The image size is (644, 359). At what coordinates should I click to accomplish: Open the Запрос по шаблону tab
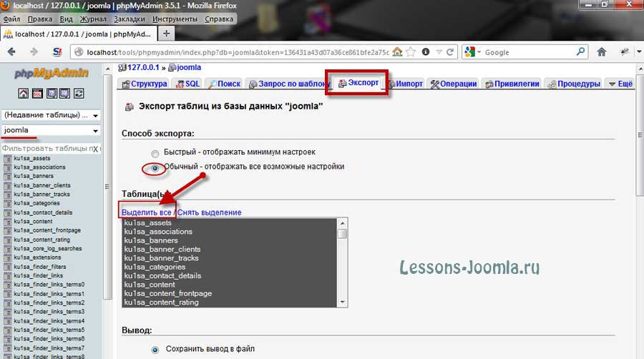point(289,84)
